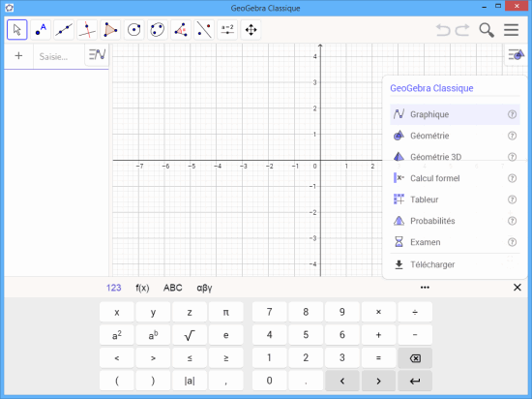Tap the open parenthesis key
The width and height of the screenshot is (532, 399).
click(117, 381)
